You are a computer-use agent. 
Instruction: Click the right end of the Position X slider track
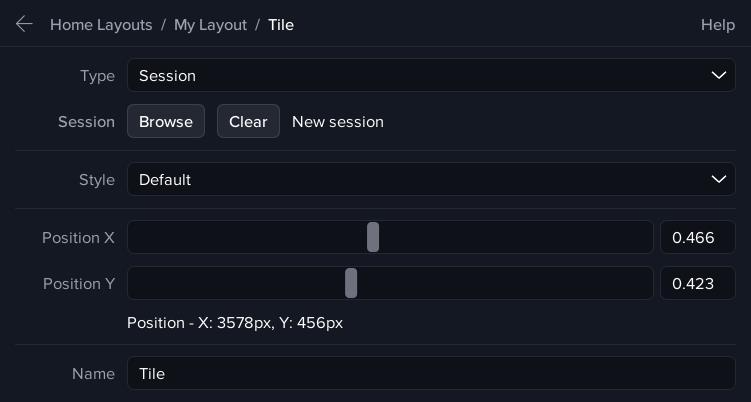pyautogui.click(x=644, y=238)
